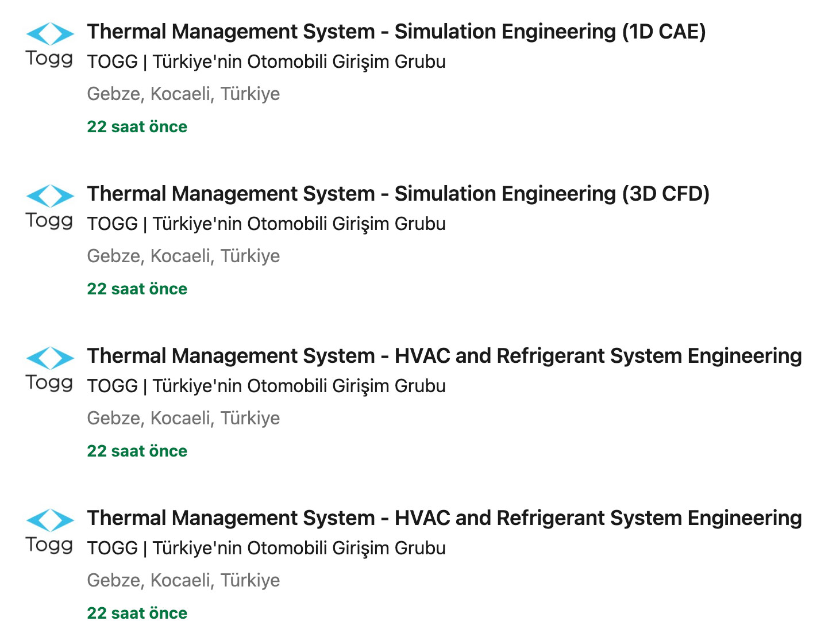Select the TOGG company name under the 1D CAE job

click(x=267, y=62)
